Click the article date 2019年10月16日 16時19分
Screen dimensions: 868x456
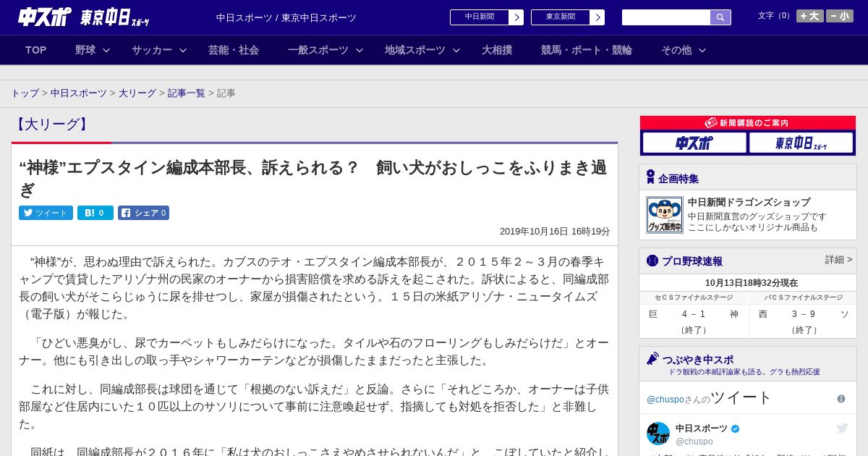point(555,232)
